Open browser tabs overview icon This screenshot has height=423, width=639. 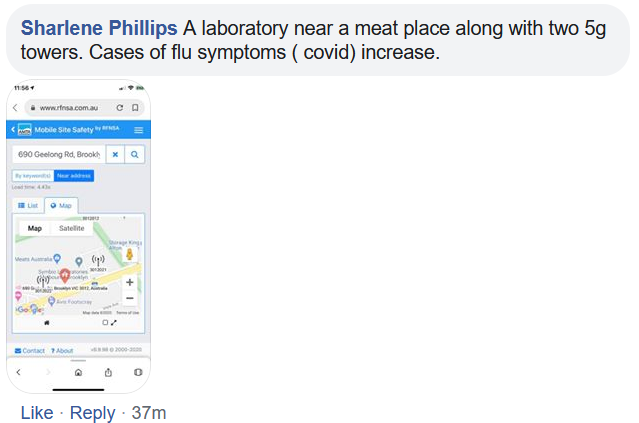click(138, 372)
